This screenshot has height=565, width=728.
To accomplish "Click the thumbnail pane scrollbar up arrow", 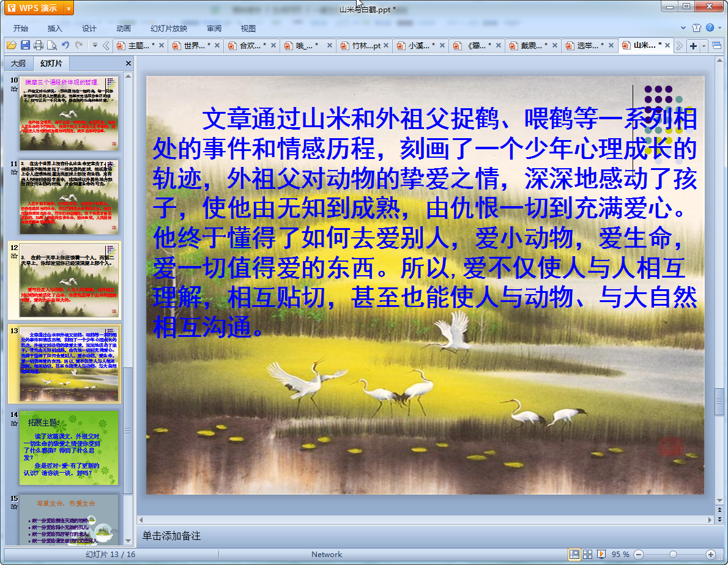I will click(x=128, y=76).
